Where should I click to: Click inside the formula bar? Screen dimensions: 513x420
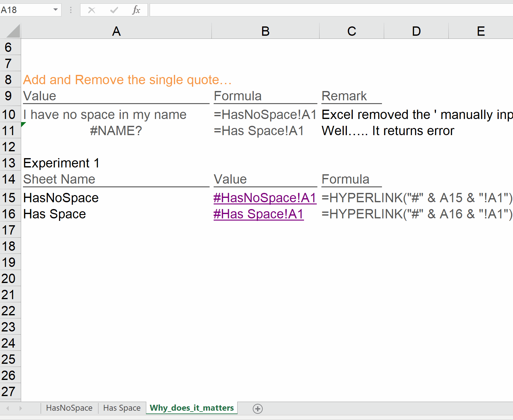pos(279,10)
